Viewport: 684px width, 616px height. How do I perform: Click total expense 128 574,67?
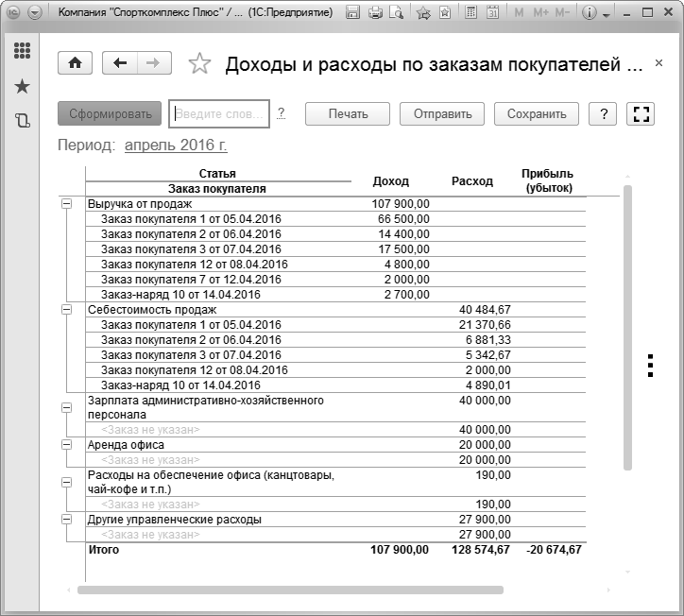coord(481,549)
